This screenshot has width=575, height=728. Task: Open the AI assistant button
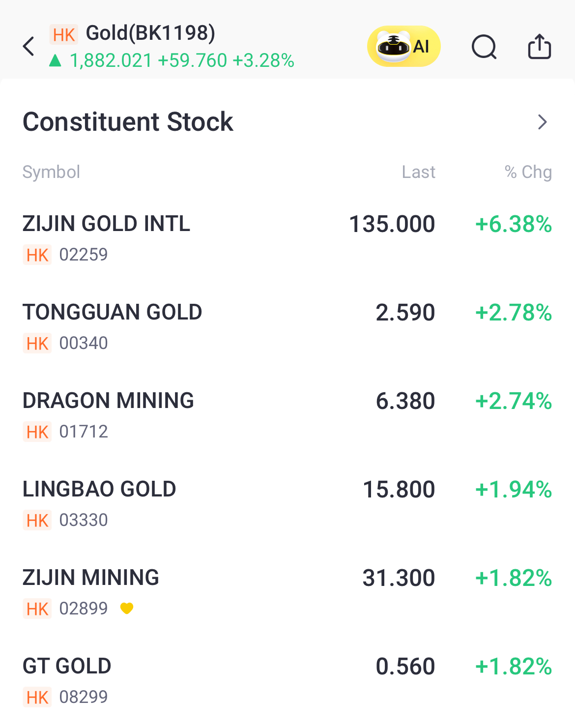pos(403,46)
